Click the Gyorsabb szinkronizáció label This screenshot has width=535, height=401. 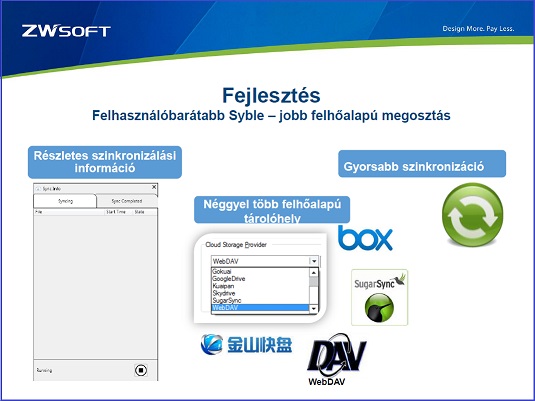point(422,163)
